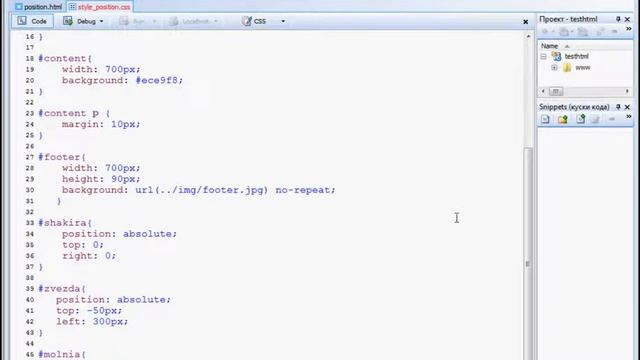Close the editor document with X

526,22
